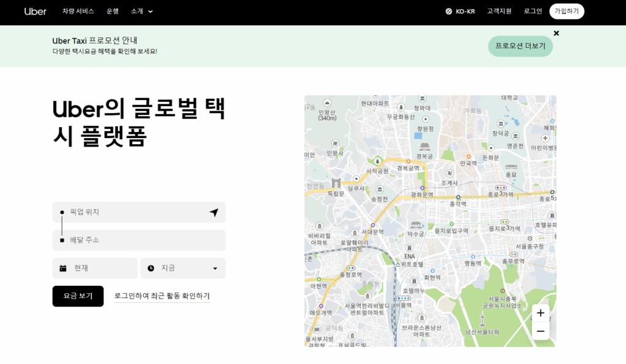
Task: Click the 청와대 label on map
Action: [x=422, y=108]
